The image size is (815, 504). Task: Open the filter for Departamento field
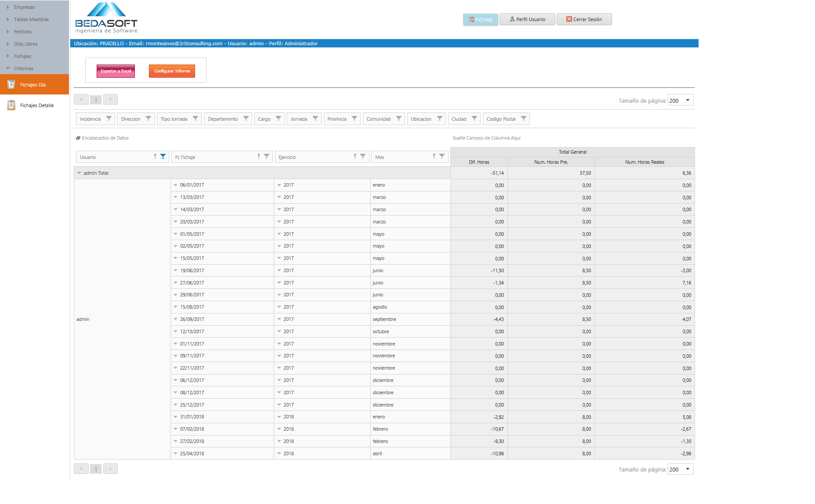(x=246, y=119)
